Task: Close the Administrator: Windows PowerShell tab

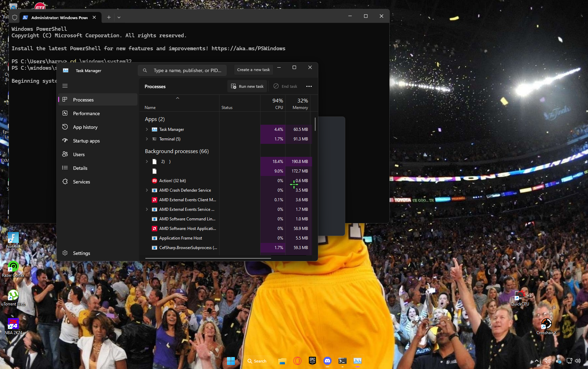Action: coord(94,17)
